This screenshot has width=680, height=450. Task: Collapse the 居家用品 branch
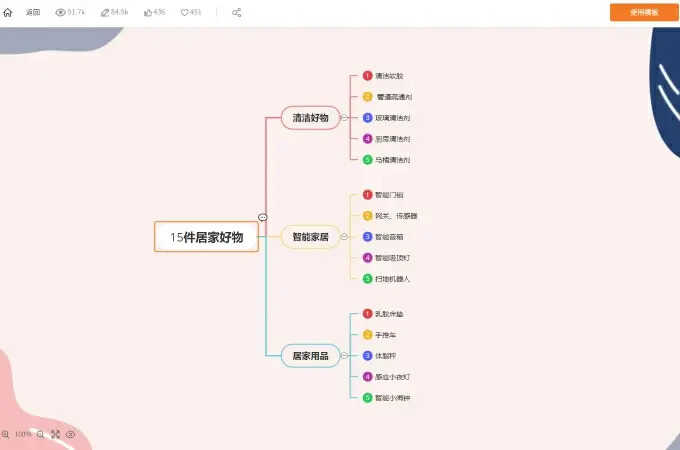(344, 355)
